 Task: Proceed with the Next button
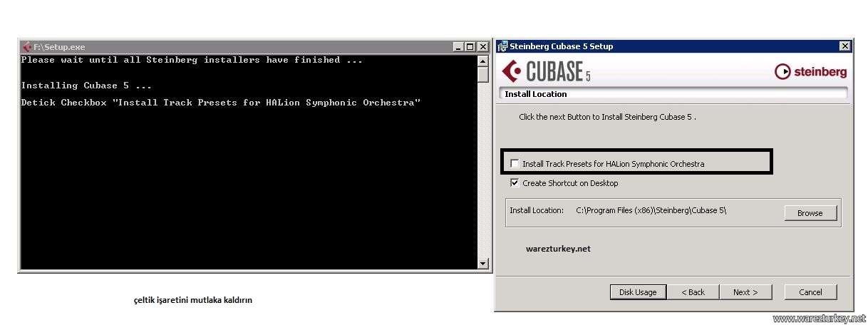(x=745, y=292)
